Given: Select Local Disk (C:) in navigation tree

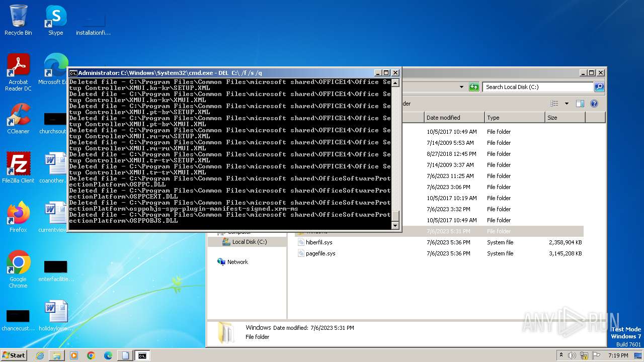Looking at the screenshot, I should pyautogui.click(x=247, y=242).
